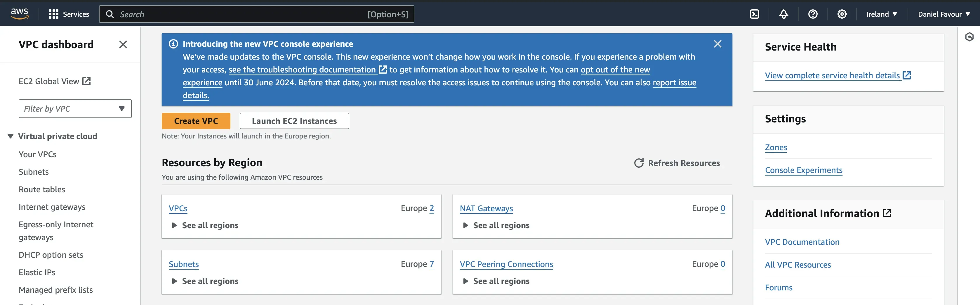The width and height of the screenshot is (980, 305).
Task: Close the VPC dashboard sidebar
Action: (x=123, y=44)
